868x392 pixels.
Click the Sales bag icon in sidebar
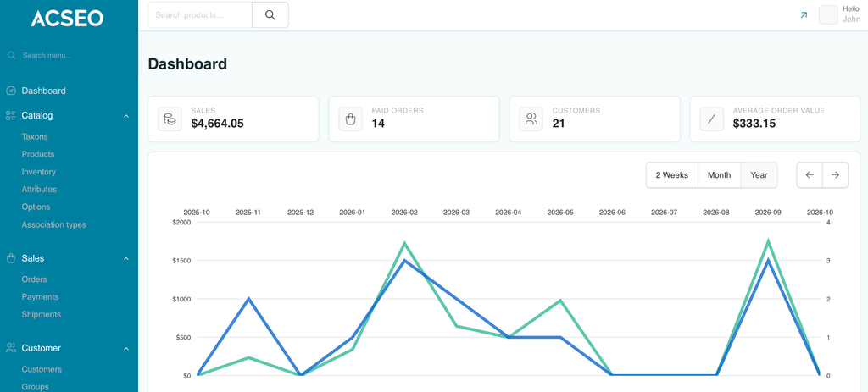tap(11, 258)
